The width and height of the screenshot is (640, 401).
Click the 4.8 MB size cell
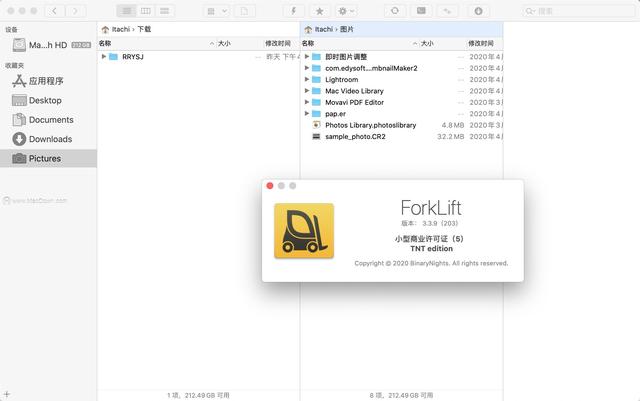pyautogui.click(x=453, y=125)
